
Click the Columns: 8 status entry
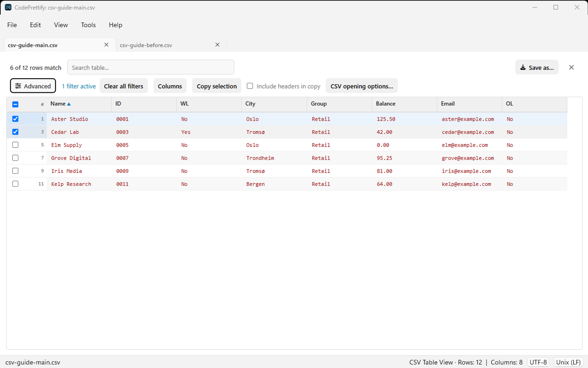pos(506,362)
